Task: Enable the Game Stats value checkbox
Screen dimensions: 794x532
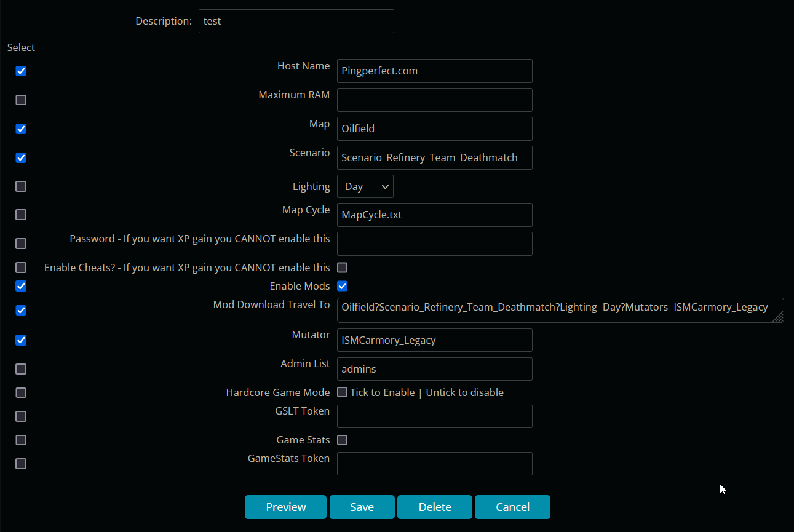Action: (343, 440)
